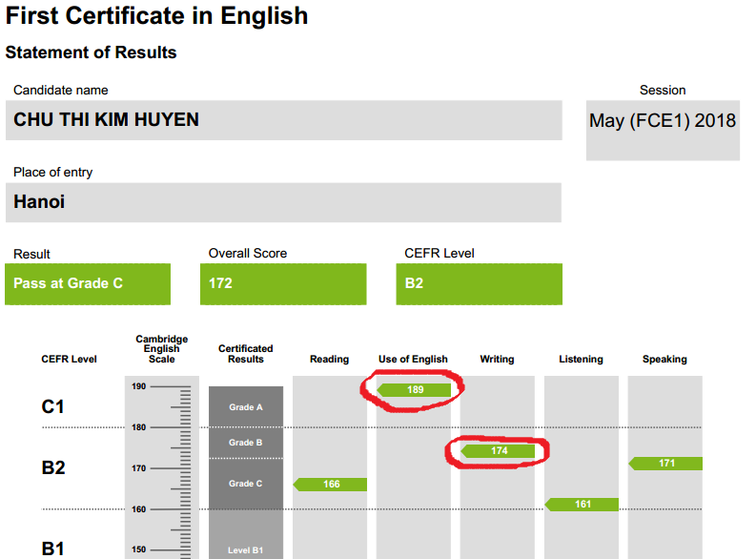
Task: Click the green Pass at Grade C result box
Action: pyautogui.click(x=88, y=283)
